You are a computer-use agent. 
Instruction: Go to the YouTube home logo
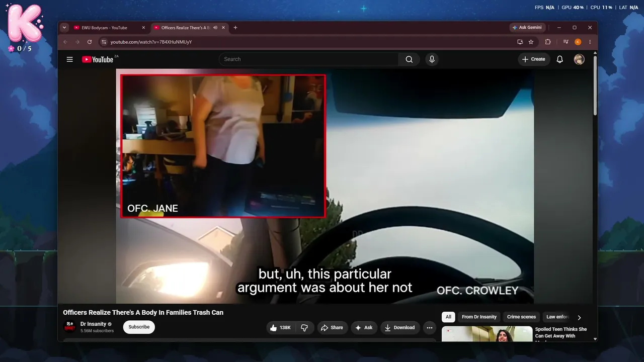(x=98, y=59)
